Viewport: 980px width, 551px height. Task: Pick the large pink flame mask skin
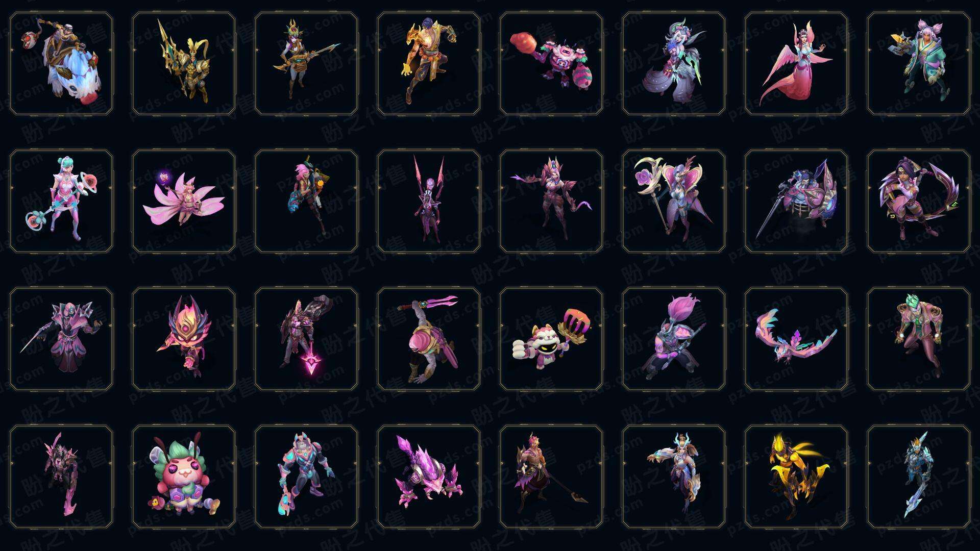point(184,339)
